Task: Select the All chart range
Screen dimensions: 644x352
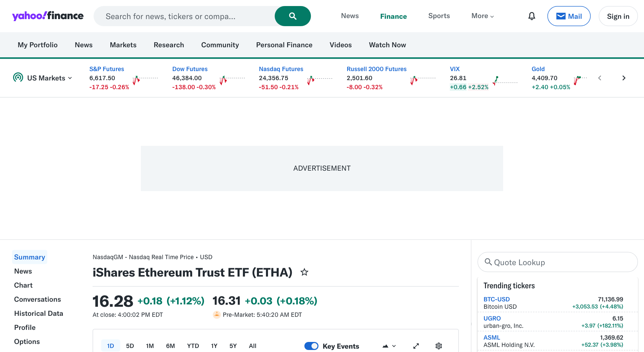Action: (x=253, y=346)
